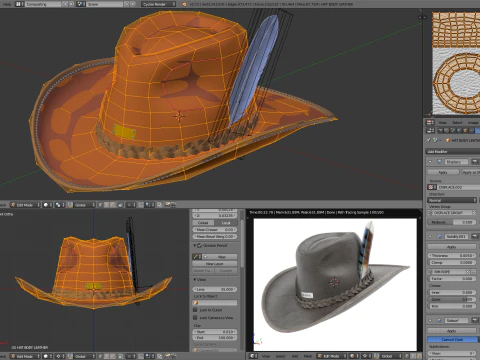
Task: Click OpenGL render icon in upper viewport header
Action: coord(168,205)
